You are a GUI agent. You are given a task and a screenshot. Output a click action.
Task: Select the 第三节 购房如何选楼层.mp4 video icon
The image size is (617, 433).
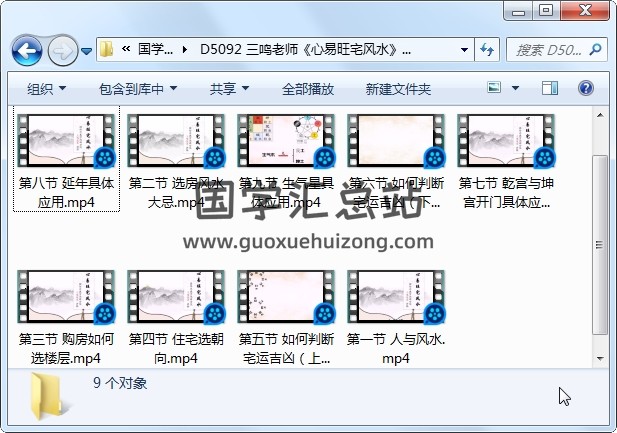[67, 296]
